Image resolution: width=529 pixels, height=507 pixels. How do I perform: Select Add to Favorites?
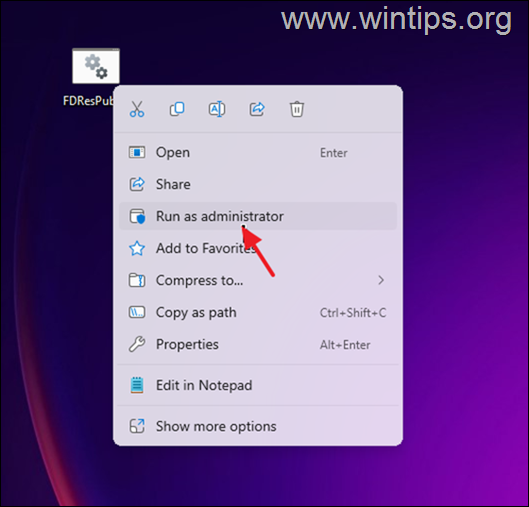coord(258,248)
